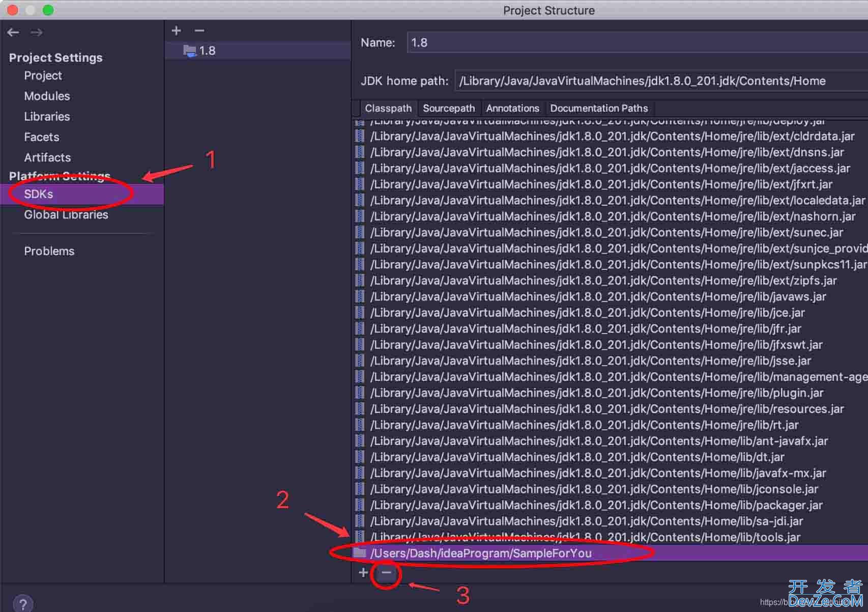Select the Home/lib/dt.jar row
The image size is (868, 612).
click(611, 457)
